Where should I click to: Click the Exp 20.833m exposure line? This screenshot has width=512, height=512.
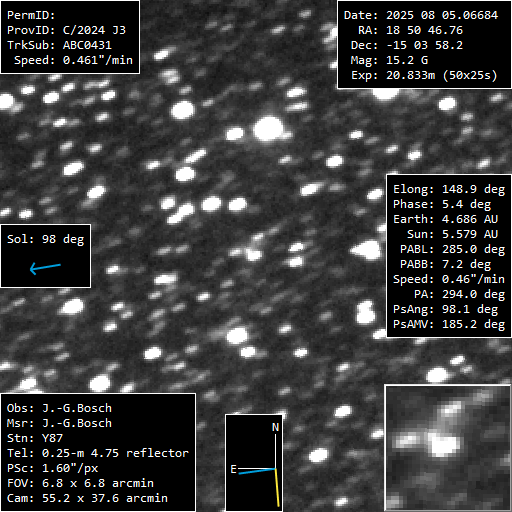424,75
